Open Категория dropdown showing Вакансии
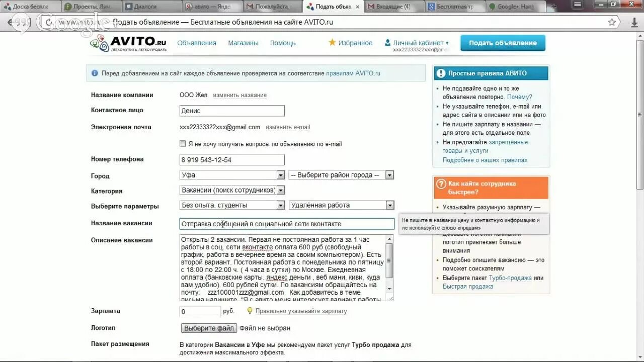The width and height of the screenshot is (644, 362). point(232,190)
